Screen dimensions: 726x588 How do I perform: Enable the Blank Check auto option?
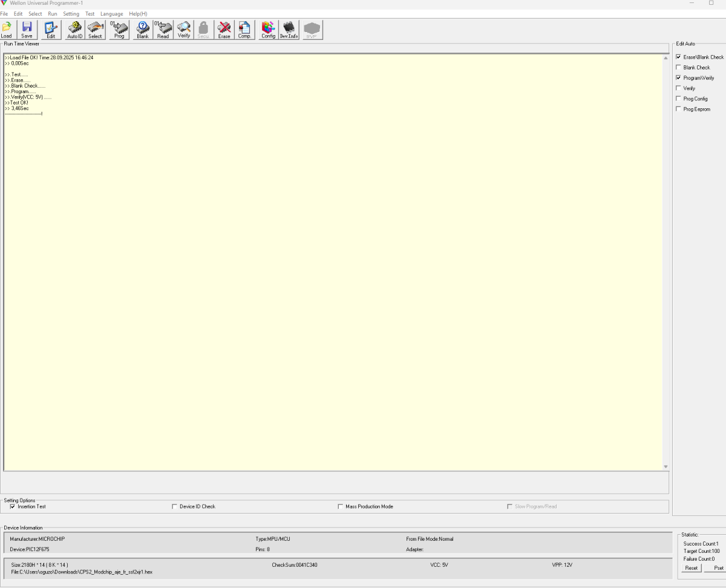(678, 67)
